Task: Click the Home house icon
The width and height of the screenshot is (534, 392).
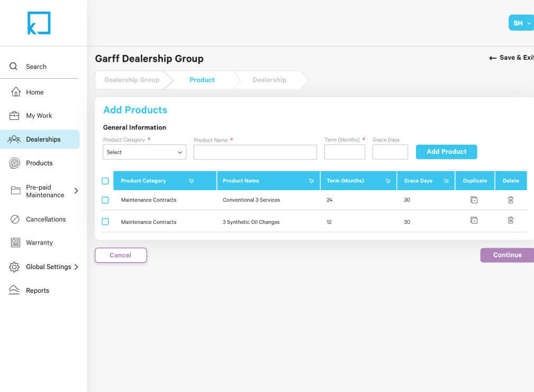Action: 16,92
